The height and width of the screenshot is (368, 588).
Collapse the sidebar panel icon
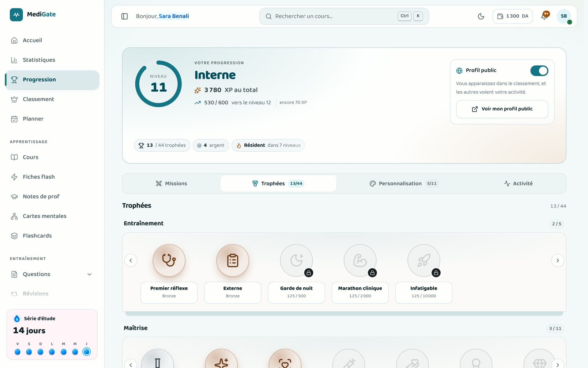tap(124, 16)
